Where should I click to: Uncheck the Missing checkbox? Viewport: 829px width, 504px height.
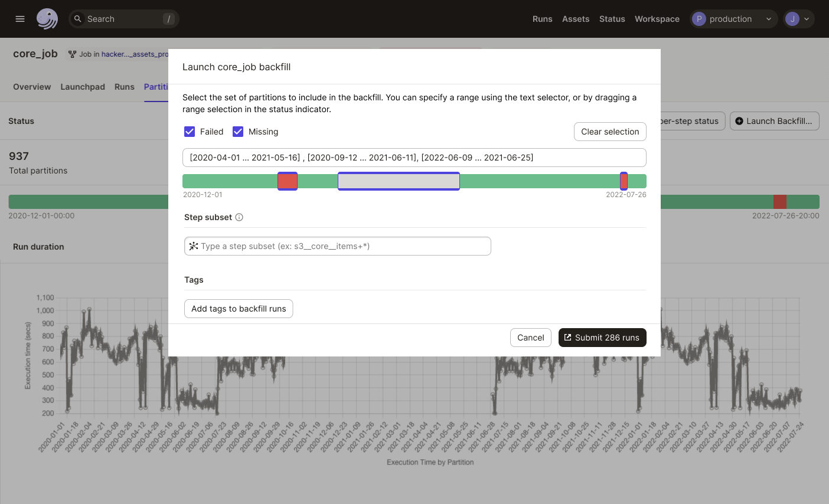[238, 132]
